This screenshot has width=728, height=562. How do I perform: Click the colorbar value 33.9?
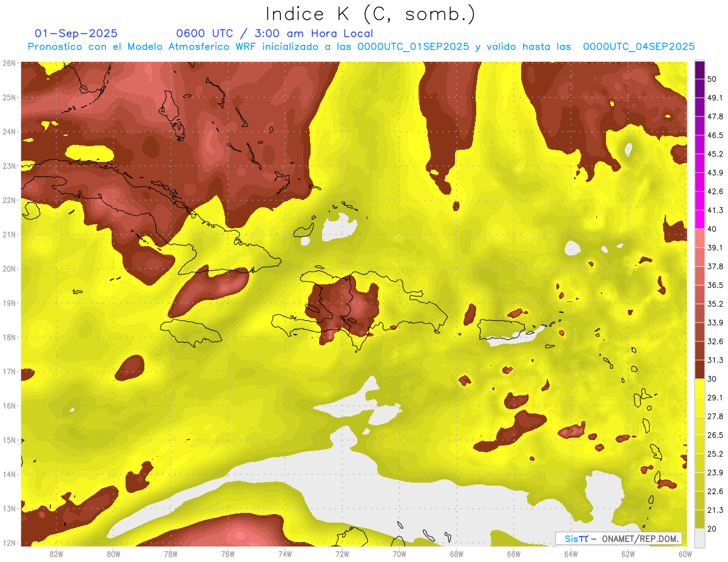tap(715, 323)
